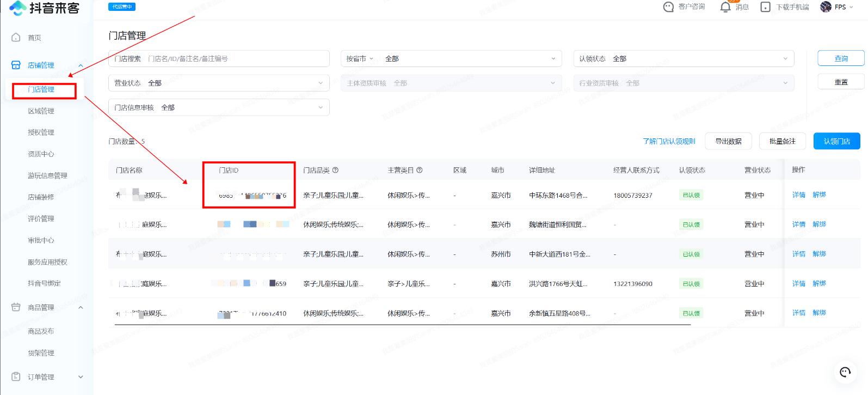Open 审批中心 in the sidebar
868x395 pixels.
[41, 240]
